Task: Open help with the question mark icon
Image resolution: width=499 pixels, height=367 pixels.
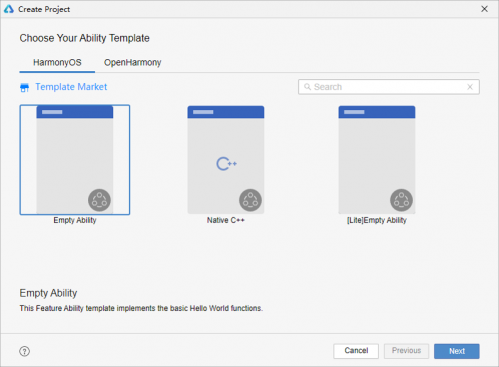Action: click(24, 351)
